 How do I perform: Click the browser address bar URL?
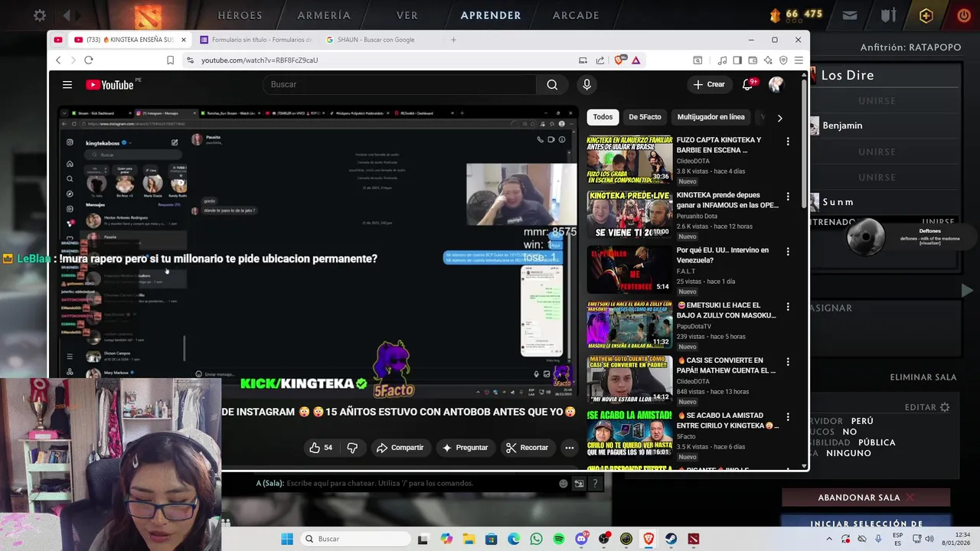(x=260, y=60)
